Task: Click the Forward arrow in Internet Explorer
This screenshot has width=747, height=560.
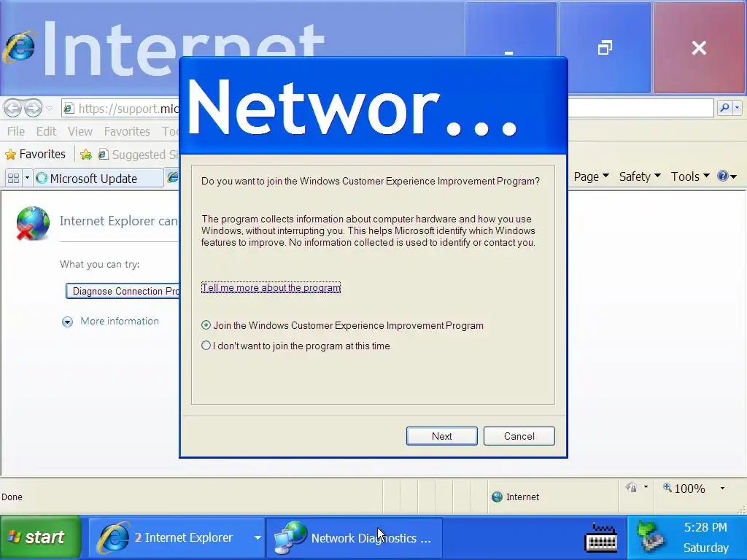Action: tap(33, 109)
